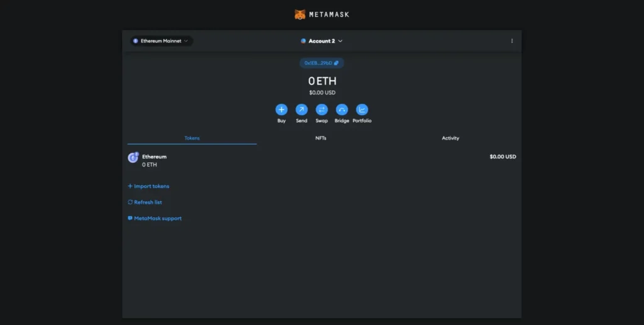The width and height of the screenshot is (644, 325).
Task: Click the Ethereum token icon
Action: (133, 157)
